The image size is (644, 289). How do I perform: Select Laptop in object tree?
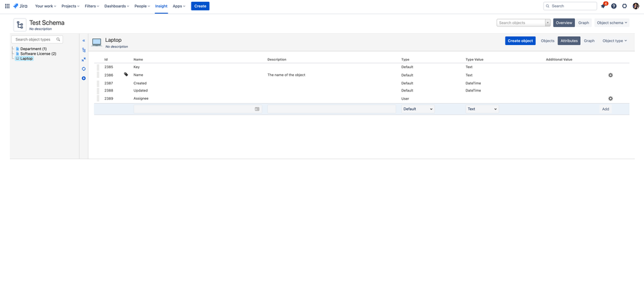[26, 59]
